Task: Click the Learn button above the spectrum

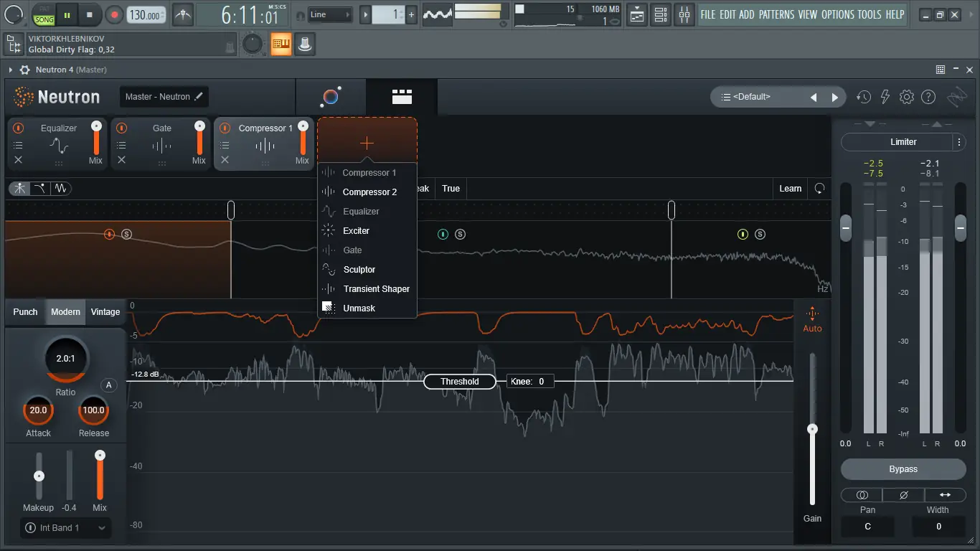Action: 790,188
